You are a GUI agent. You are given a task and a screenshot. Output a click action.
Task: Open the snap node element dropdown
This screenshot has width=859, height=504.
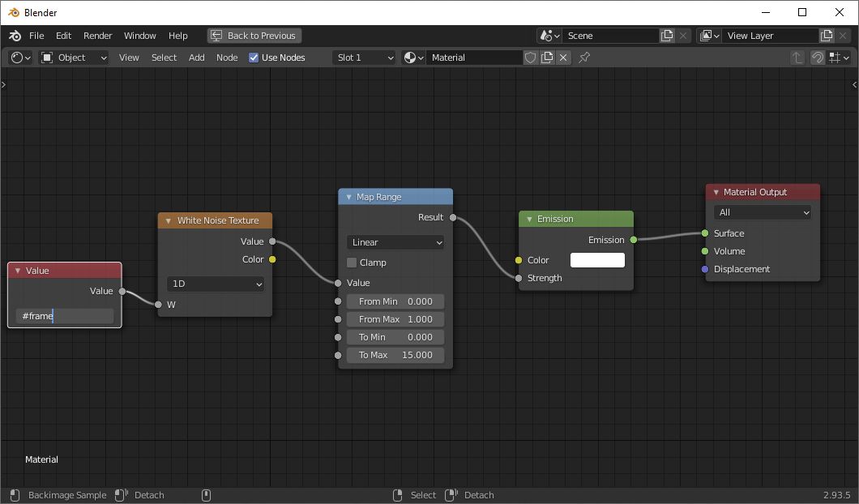click(x=839, y=58)
